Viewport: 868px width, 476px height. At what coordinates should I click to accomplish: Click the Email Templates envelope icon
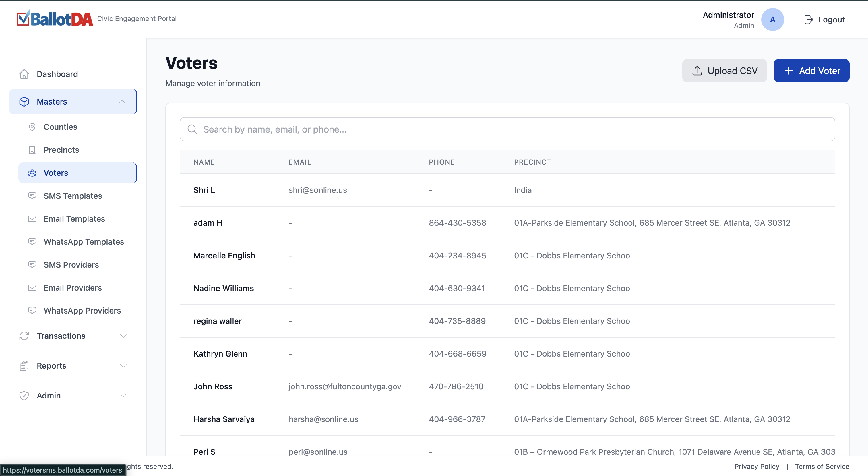32,218
